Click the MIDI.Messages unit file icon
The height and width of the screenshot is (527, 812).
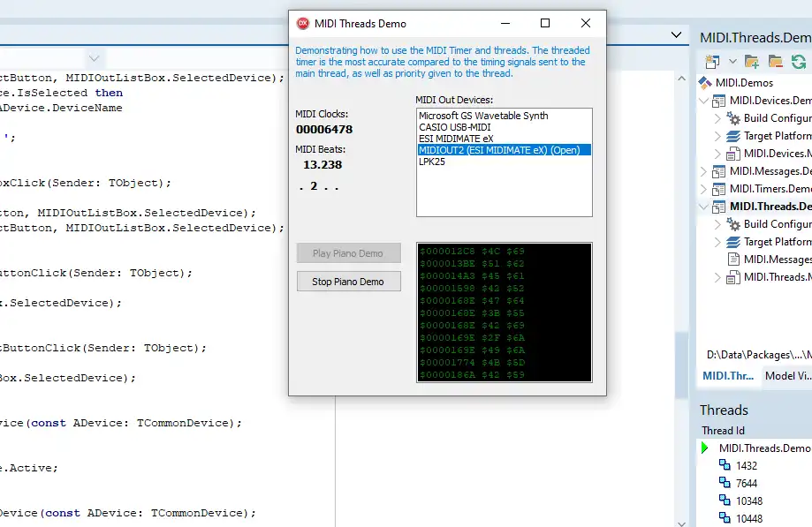[x=733, y=260]
